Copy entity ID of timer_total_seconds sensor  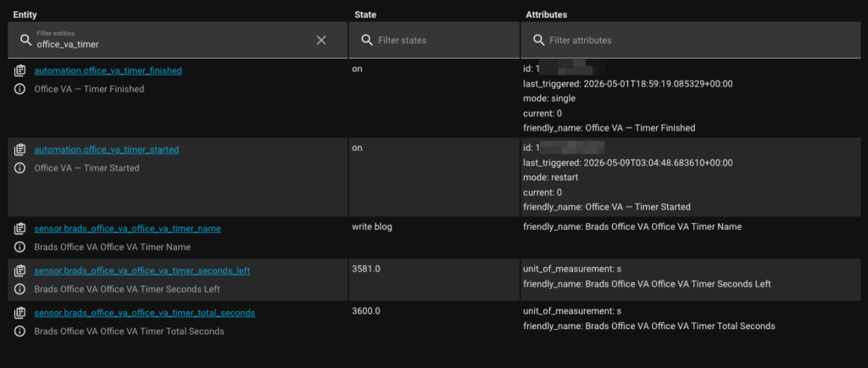click(20, 313)
